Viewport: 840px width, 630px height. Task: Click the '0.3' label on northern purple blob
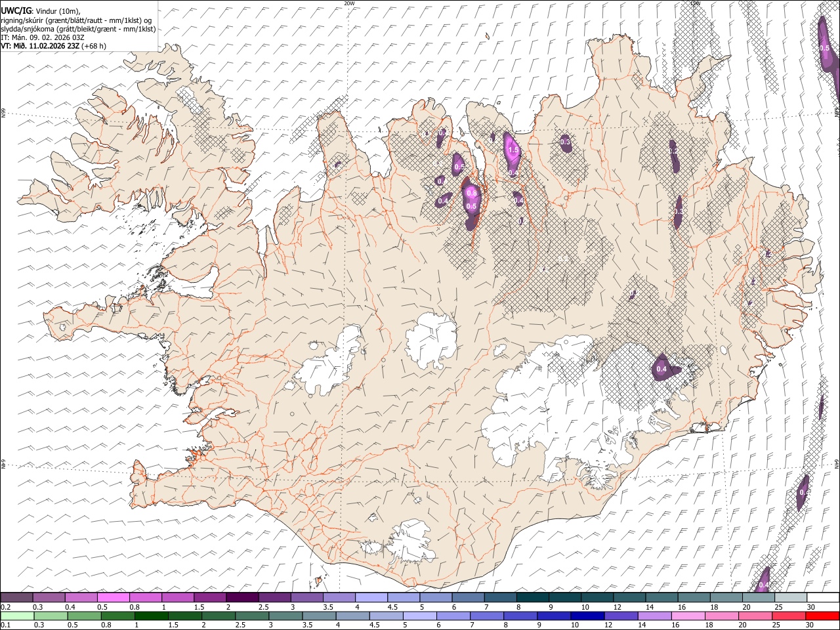(x=565, y=142)
